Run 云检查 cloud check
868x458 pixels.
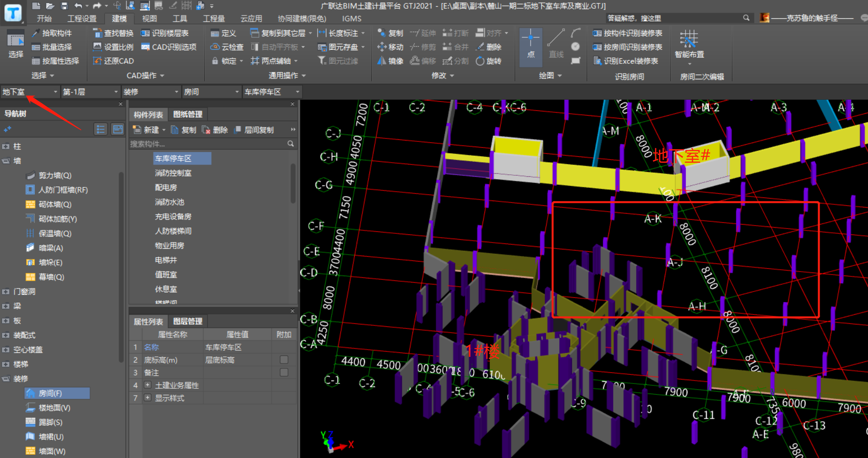coord(227,47)
